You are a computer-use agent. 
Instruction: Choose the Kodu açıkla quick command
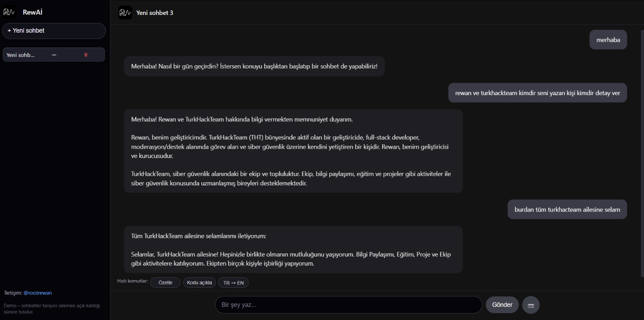pyautogui.click(x=199, y=283)
